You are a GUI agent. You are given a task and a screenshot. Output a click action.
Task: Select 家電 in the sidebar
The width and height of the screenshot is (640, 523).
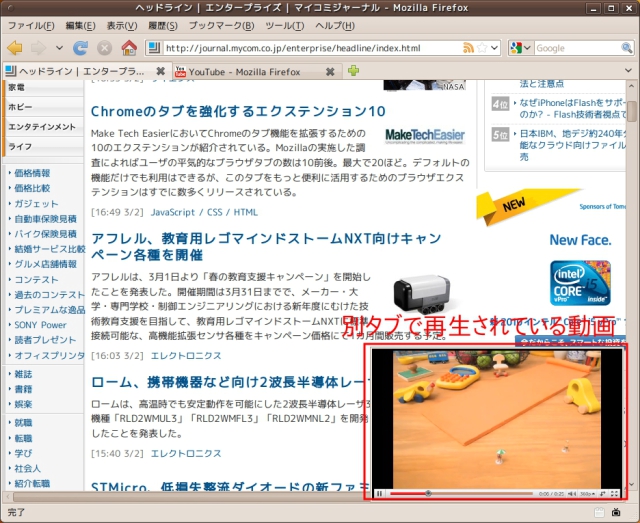(x=43, y=87)
